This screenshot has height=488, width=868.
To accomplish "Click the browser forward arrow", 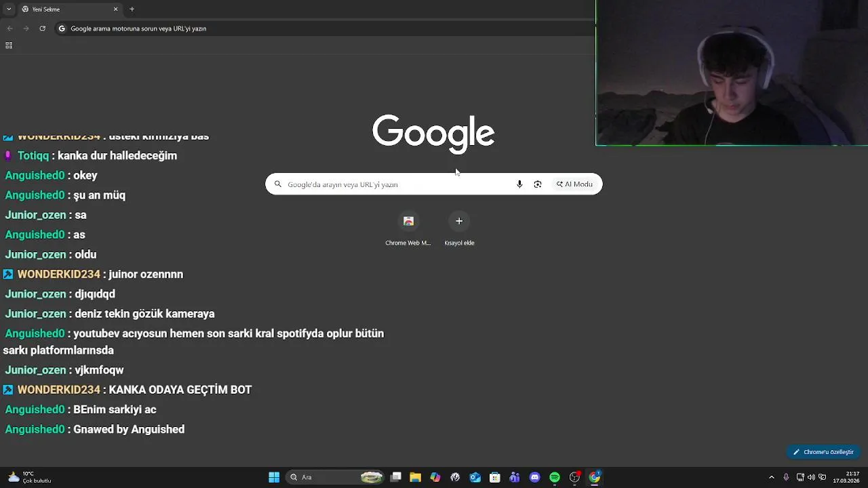I will pos(26,28).
